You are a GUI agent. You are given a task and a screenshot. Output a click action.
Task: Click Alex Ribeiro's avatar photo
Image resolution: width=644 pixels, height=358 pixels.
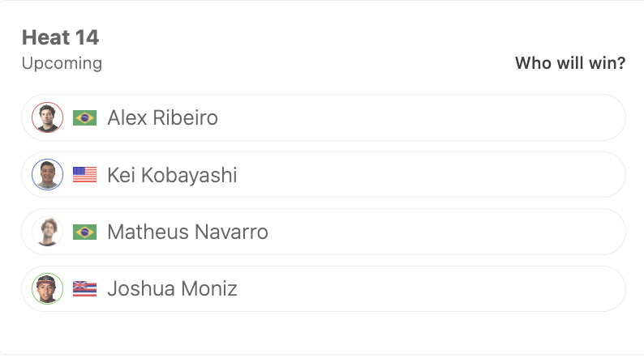(48, 117)
